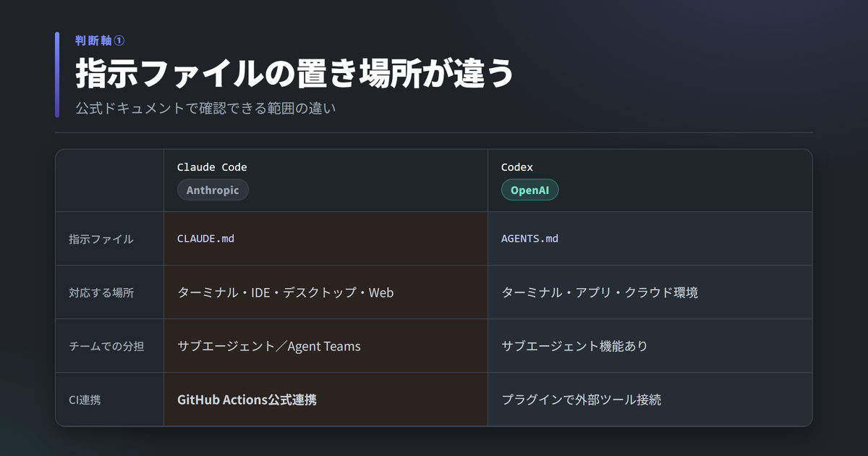Click the '指示ファイル' row label

[x=101, y=239]
